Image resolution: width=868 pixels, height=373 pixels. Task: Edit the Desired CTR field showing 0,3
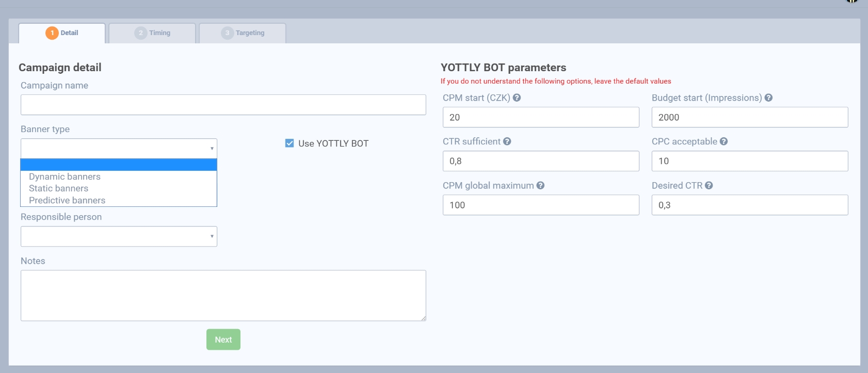[x=750, y=205]
